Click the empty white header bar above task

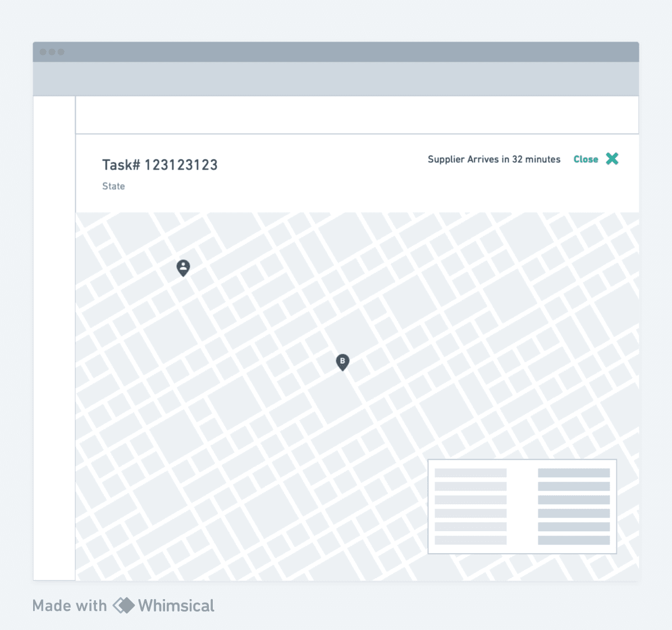[357, 115]
